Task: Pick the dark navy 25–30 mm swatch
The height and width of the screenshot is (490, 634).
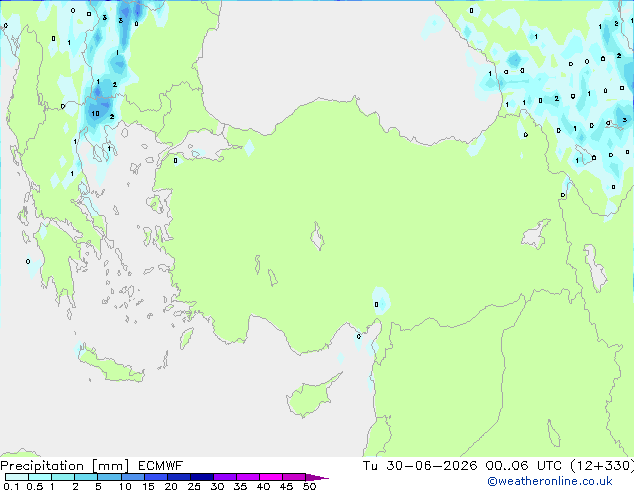Action: [x=201, y=477]
